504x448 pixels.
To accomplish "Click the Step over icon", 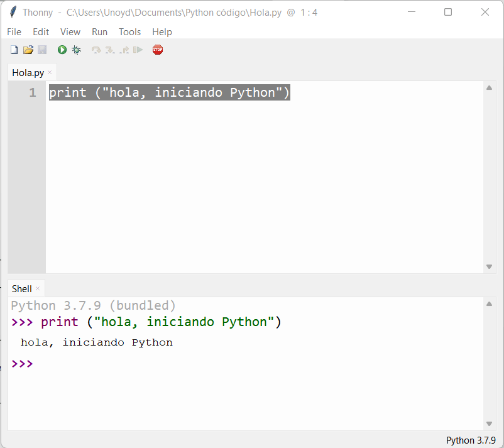I will point(96,50).
